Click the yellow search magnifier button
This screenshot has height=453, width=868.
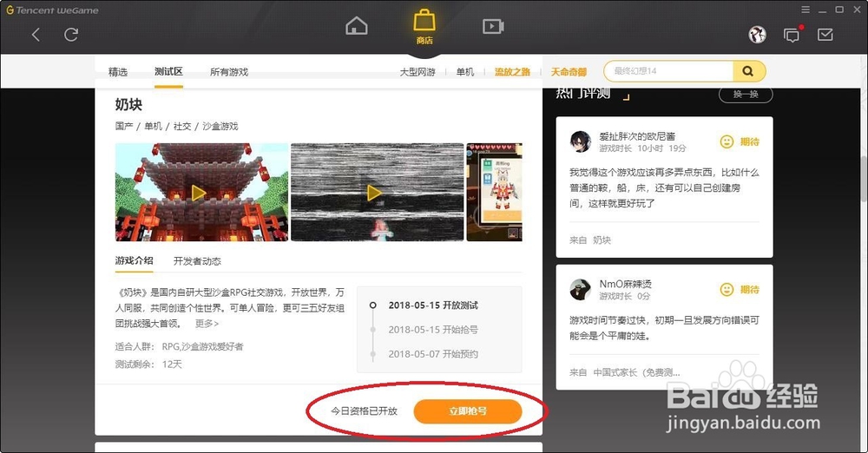[x=749, y=71]
